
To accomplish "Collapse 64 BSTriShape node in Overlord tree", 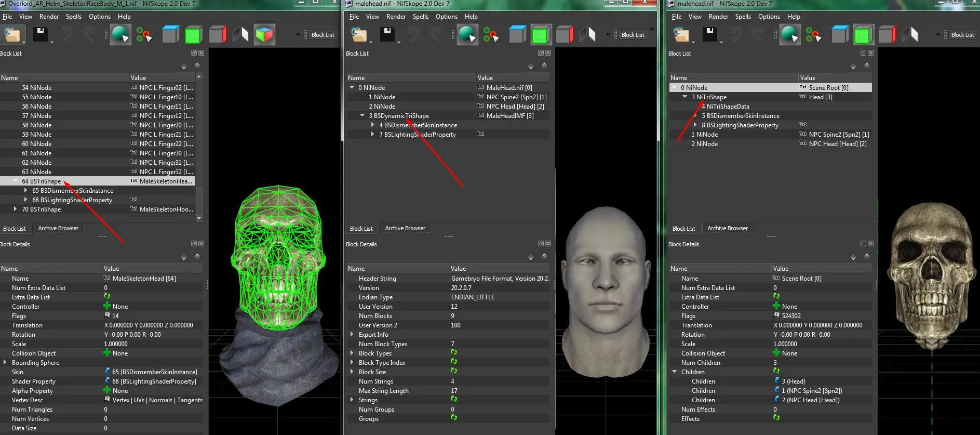I will click(15, 181).
